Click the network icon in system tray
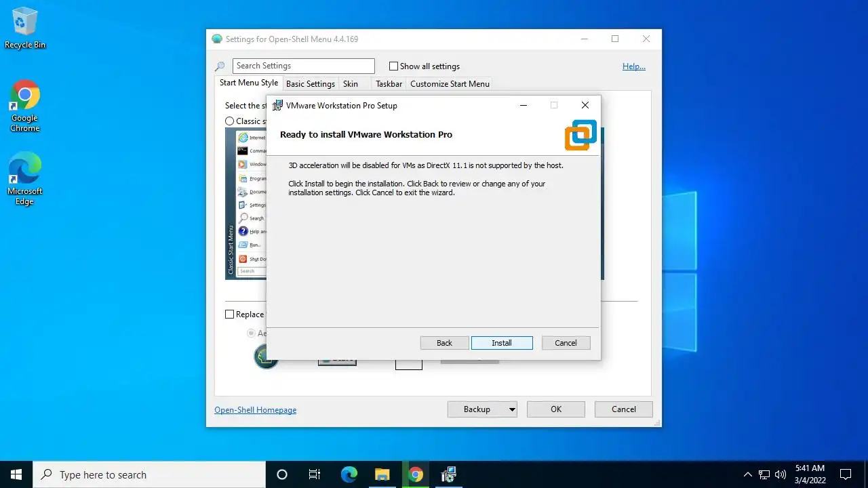The image size is (868, 488). pos(764,474)
